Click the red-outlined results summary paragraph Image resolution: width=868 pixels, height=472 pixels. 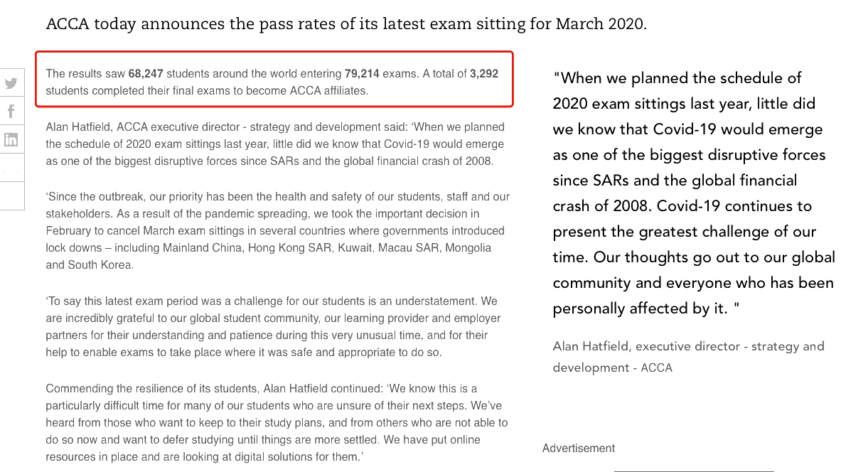274,79
